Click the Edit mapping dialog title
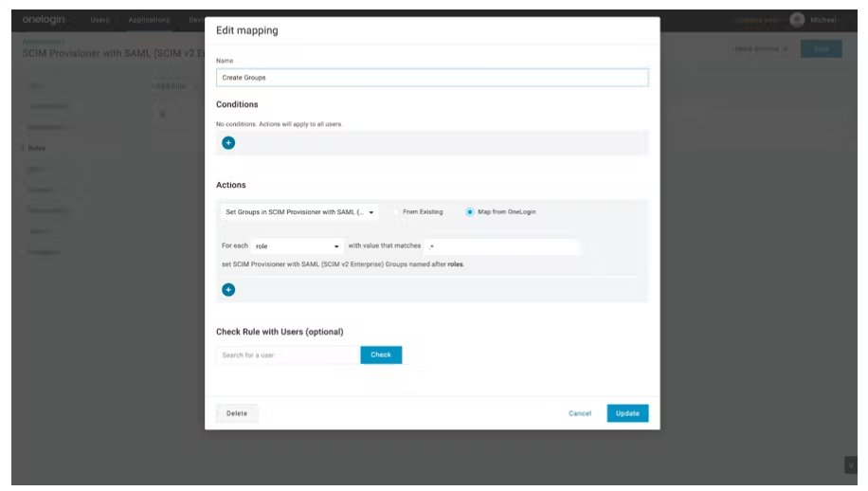Image resolution: width=868 pixels, height=491 pixels. pos(247,30)
